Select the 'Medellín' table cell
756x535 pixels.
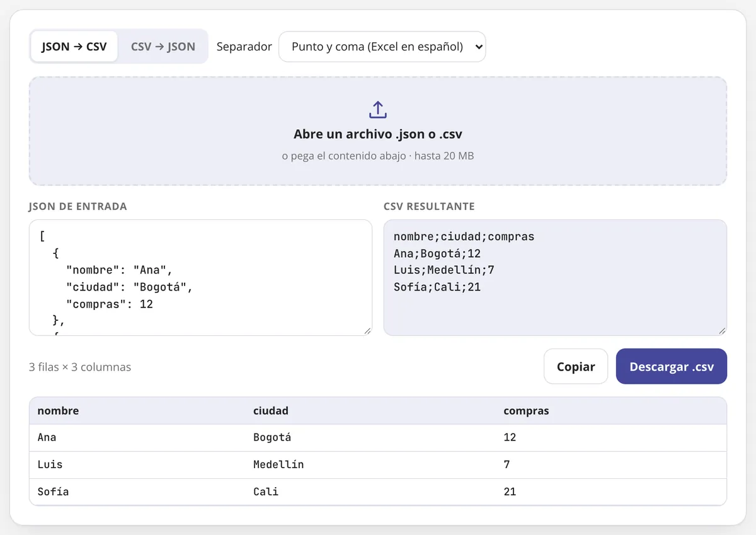[371, 464]
